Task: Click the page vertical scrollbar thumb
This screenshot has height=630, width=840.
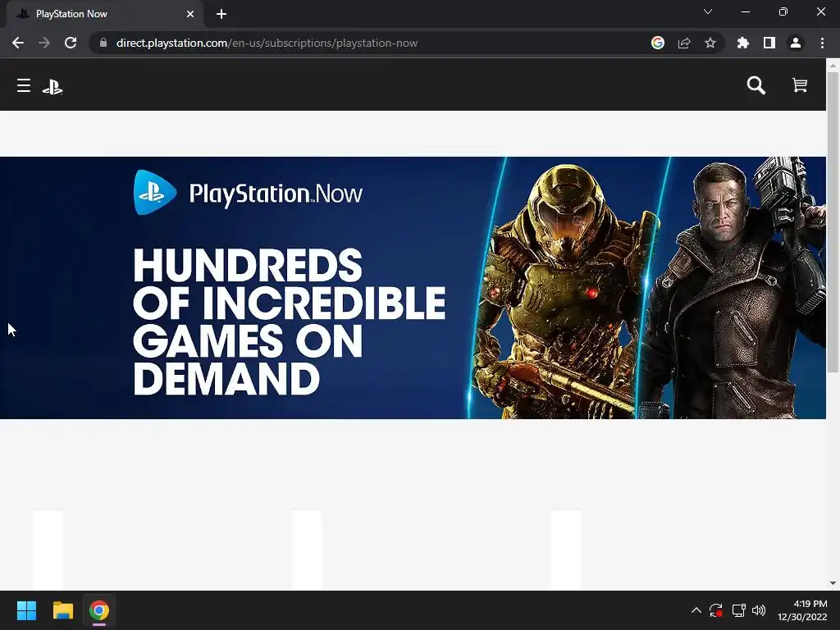Action: pos(833,221)
